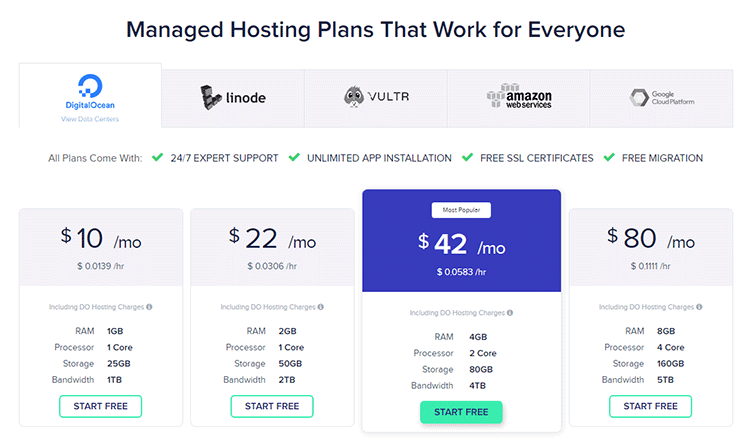Open the Google Cloud Platform tab

tap(662, 98)
